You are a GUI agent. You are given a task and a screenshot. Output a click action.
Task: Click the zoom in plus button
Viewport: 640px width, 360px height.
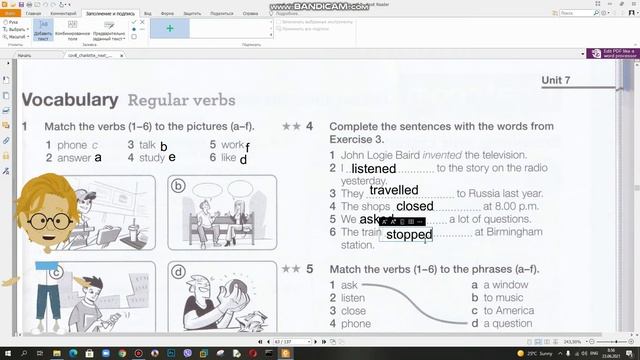(631, 342)
